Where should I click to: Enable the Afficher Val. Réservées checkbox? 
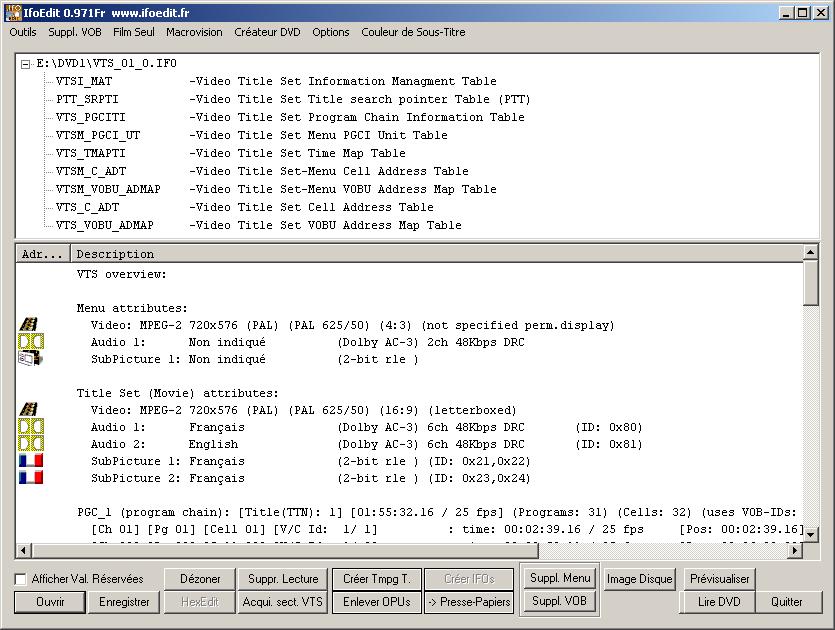(x=21, y=579)
